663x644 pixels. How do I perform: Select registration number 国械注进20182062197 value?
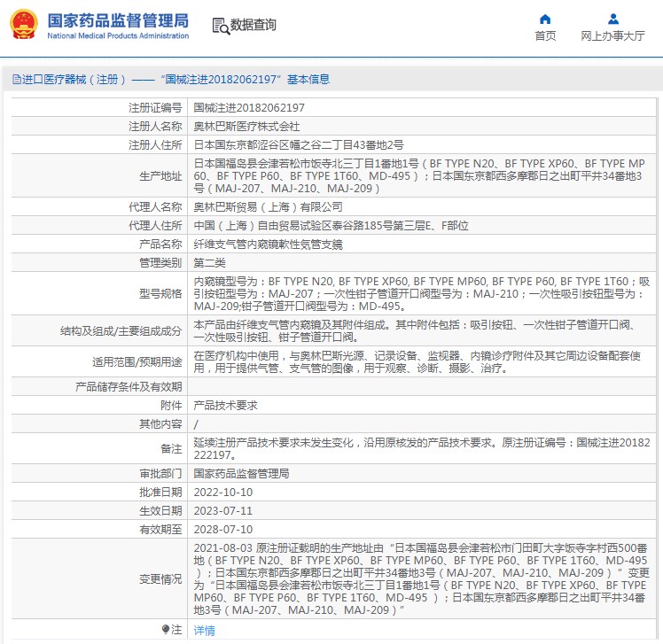pos(249,108)
